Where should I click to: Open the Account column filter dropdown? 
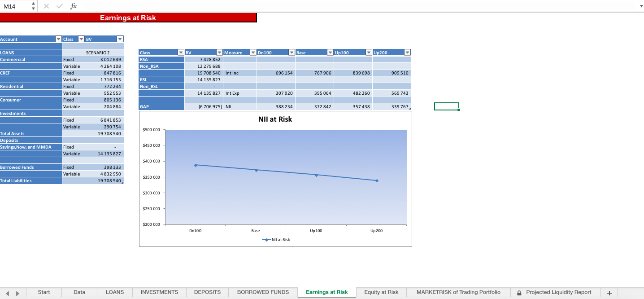pos(58,39)
